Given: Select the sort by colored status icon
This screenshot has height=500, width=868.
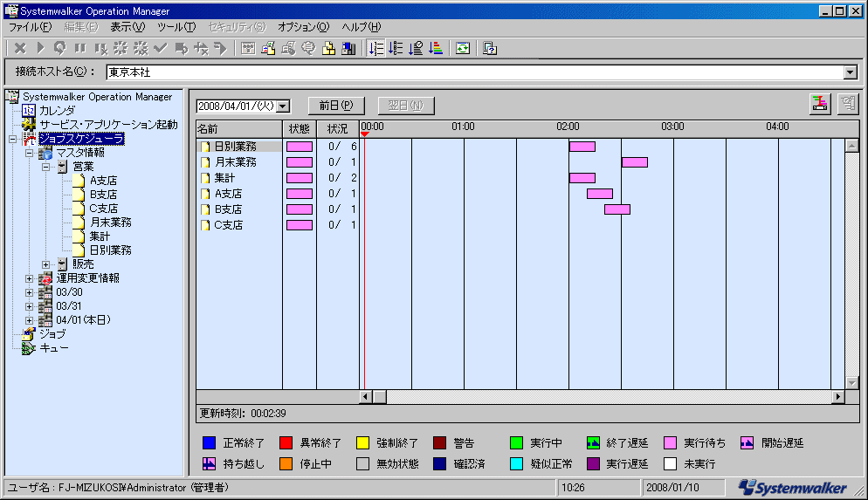Looking at the screenshot, I should [x=436, y=49].
